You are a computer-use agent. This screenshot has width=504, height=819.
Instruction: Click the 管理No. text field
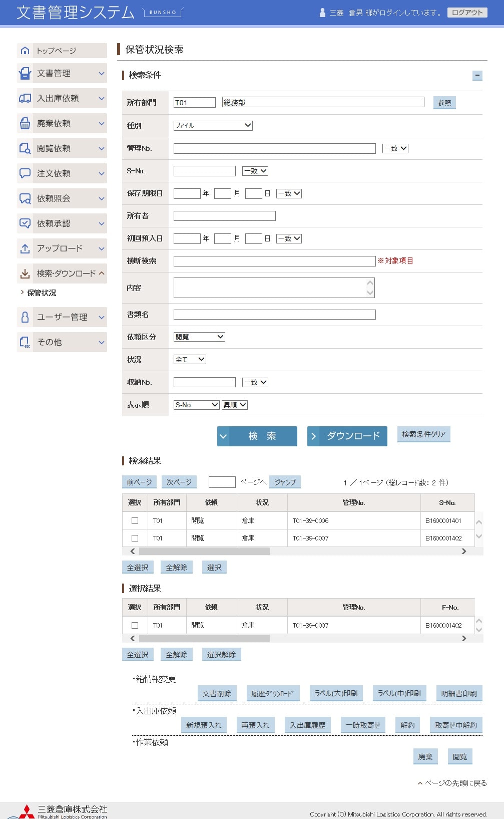[x=275, y=148]
